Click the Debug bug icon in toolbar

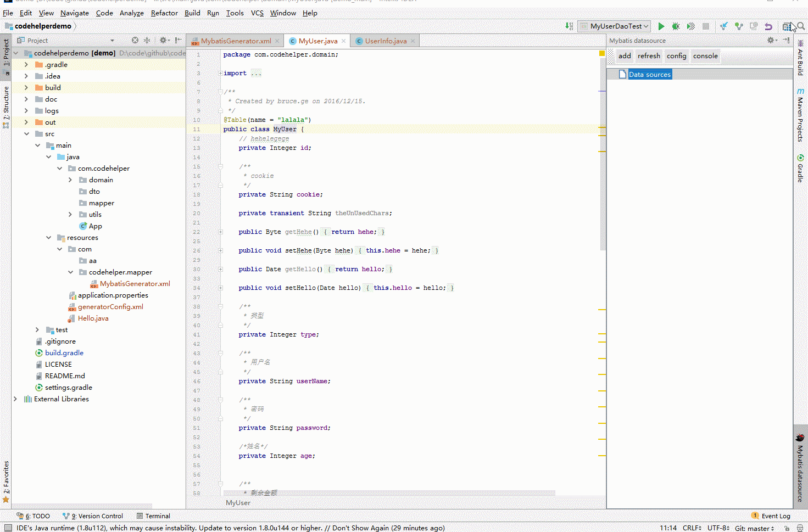click(676, 26)
